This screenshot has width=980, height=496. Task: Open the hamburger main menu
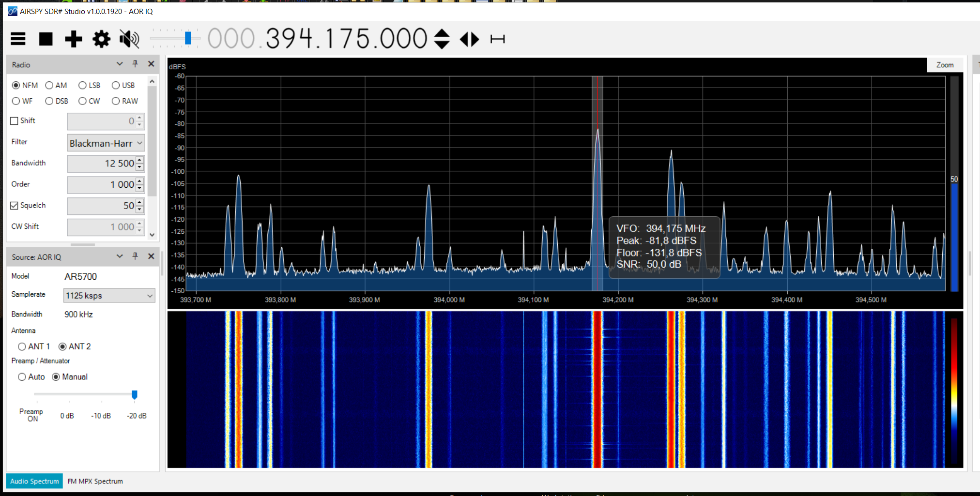click(x=18, y=39)
